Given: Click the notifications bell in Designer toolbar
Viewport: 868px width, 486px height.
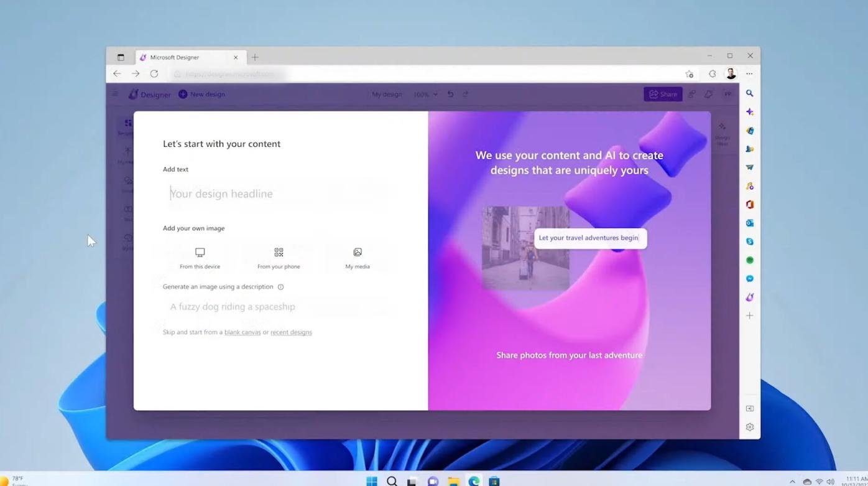Looking at the screenshot, I should [708, 94].
